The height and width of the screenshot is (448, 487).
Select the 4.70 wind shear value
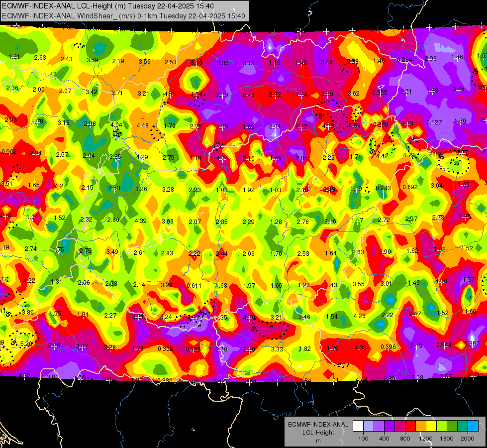tap(249, 318)
